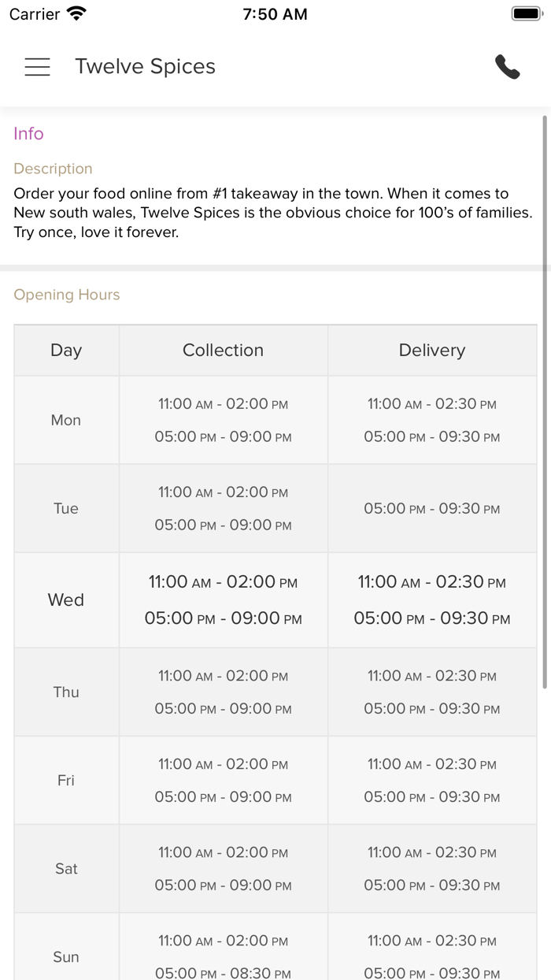Click the Delivery column header
This screenshot has width=551, height=980.
point(432,351)
